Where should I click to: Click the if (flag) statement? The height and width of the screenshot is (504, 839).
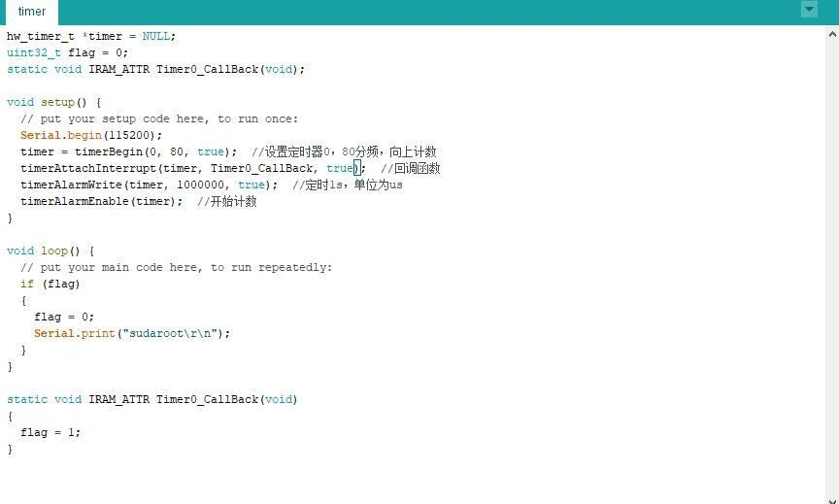pyautogui.click(x=50, y=285)
